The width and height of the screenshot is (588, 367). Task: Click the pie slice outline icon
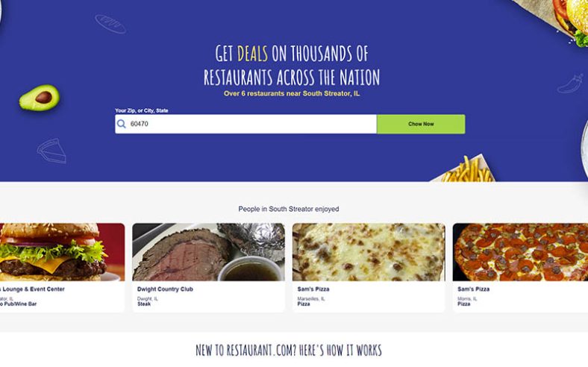point(51,151)
